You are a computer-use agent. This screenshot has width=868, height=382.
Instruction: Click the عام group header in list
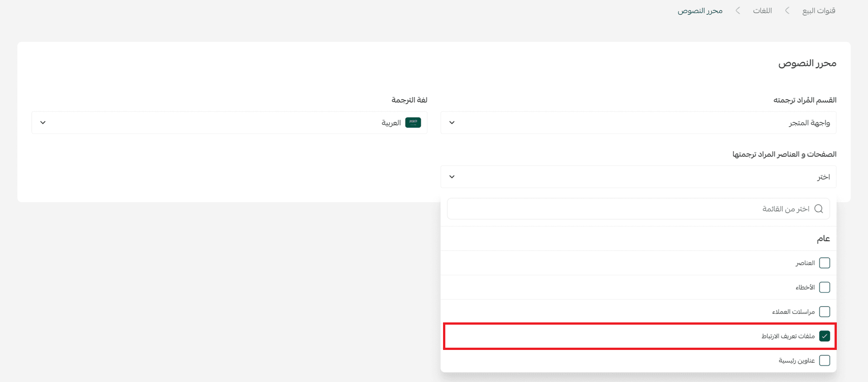pyautogui.click(x=823, y=238)
